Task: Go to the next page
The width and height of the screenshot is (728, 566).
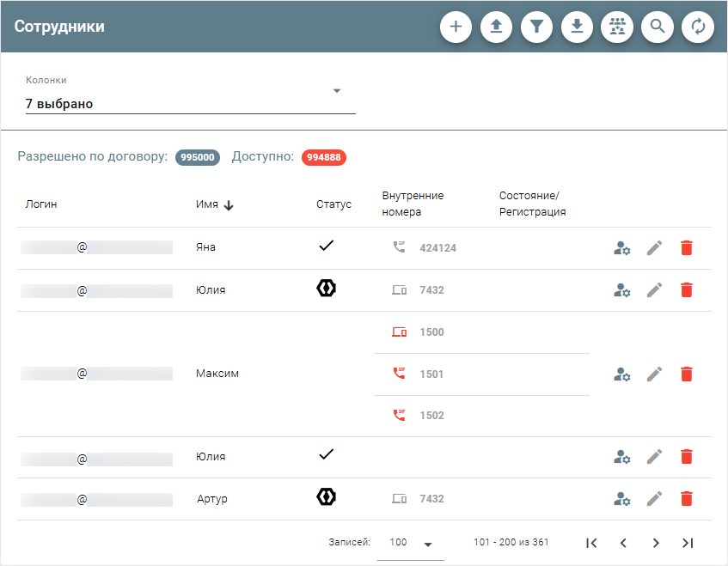Action: tap(656, 543)
